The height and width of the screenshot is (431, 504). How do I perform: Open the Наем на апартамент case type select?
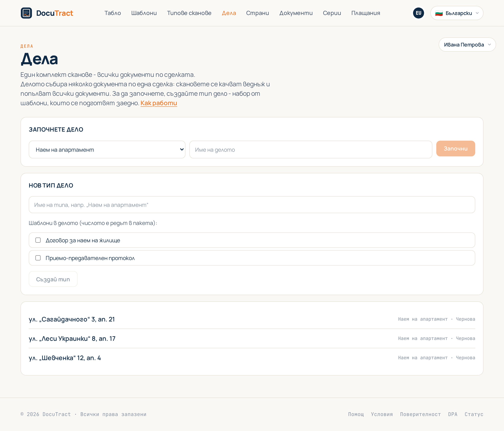click(107, 150)
